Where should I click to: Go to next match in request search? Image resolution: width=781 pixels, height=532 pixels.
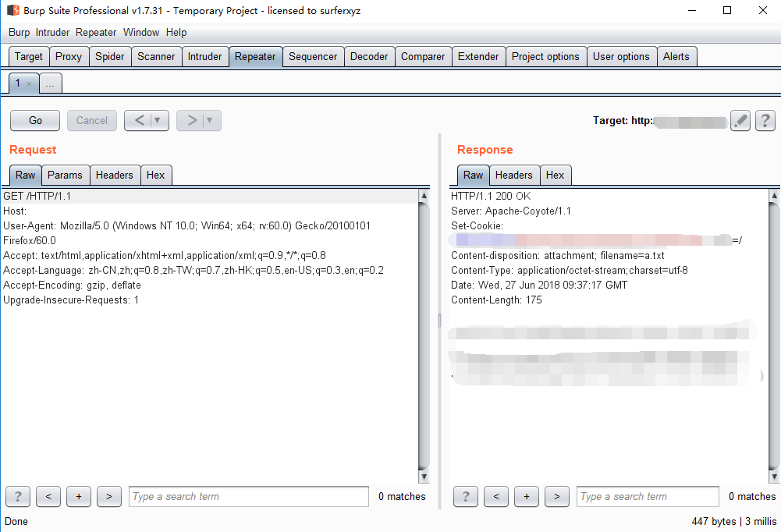coord(109,497)
